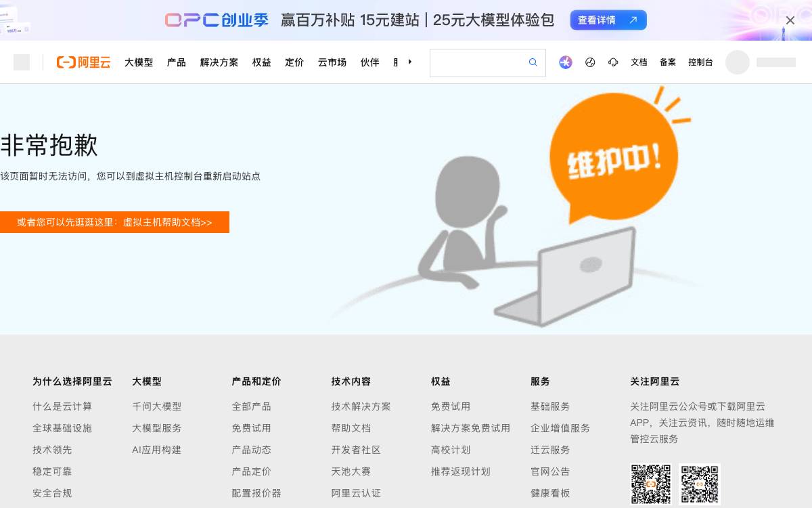Open 什么是云计算 footer link
The width and height of the screenshot is (812, 508).
click(x=62, y=406)
